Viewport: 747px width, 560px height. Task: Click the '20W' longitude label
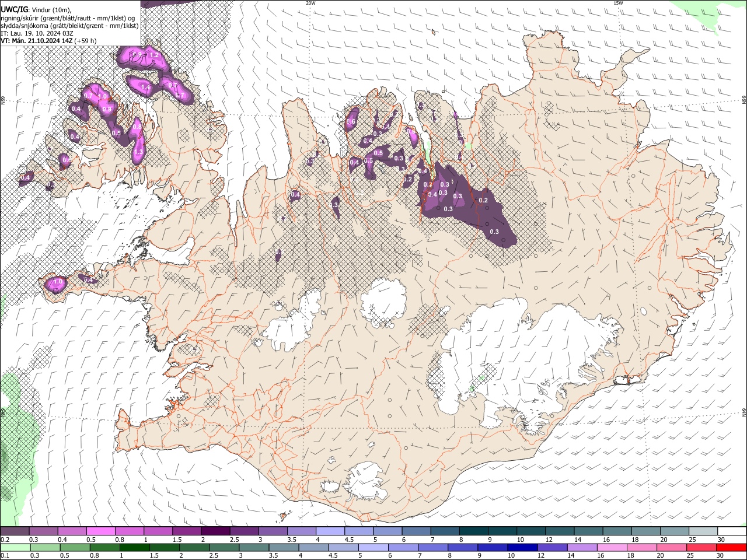(x=310, y=3)
